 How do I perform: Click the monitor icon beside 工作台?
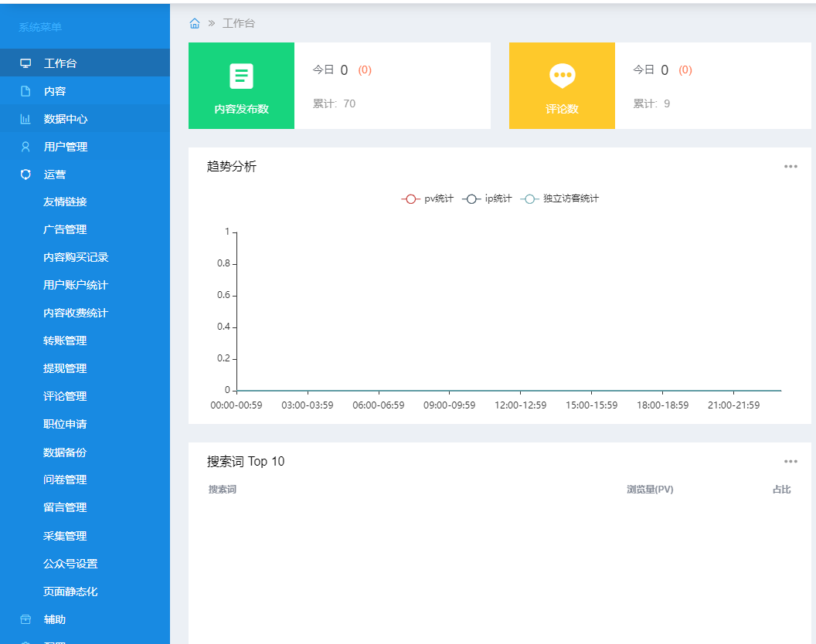click(x=25, y=63)
